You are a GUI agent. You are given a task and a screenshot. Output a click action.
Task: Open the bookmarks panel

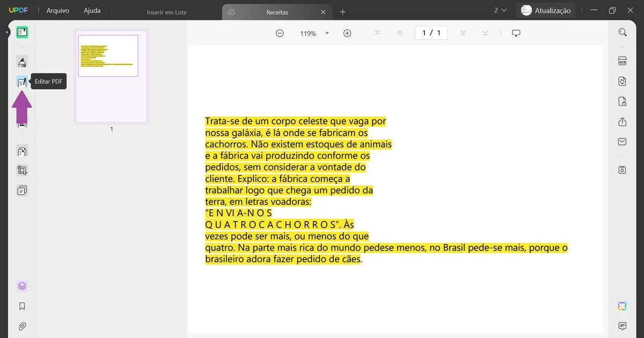[x=22, y=306]
